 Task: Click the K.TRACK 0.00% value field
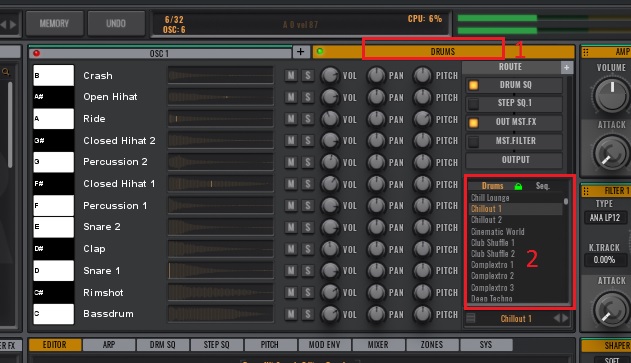(x=605, y=260)
